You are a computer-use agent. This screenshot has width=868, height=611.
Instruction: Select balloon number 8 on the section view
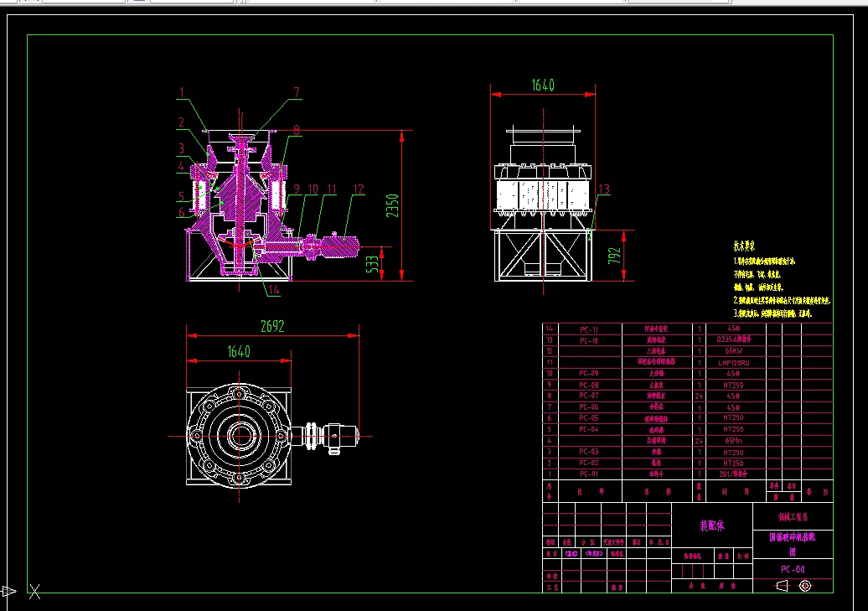[297, 130]
